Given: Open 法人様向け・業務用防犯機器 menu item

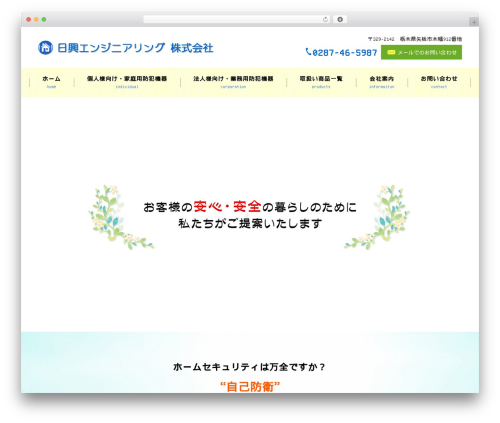Looking at the screenshot, I should (233, 82).
